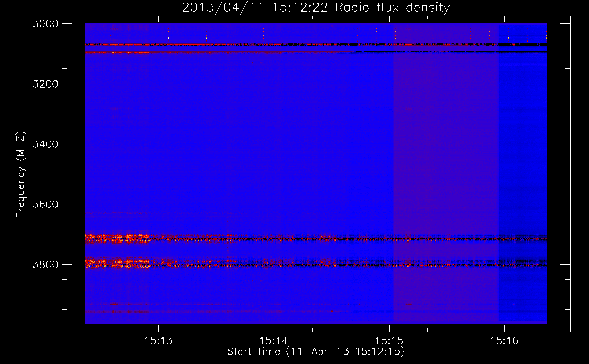Click the 3200 frequency tick label
589x364 pixels.
tap(46, 84)
